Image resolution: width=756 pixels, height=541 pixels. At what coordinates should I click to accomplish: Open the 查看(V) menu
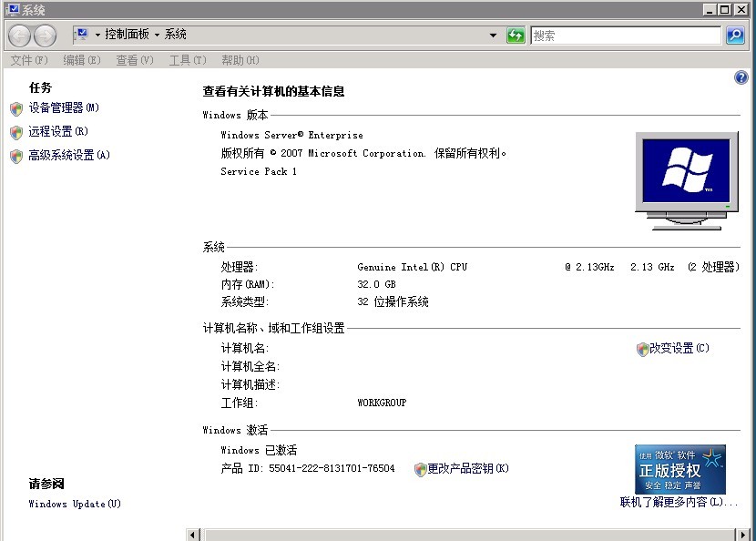pos(135,60)
